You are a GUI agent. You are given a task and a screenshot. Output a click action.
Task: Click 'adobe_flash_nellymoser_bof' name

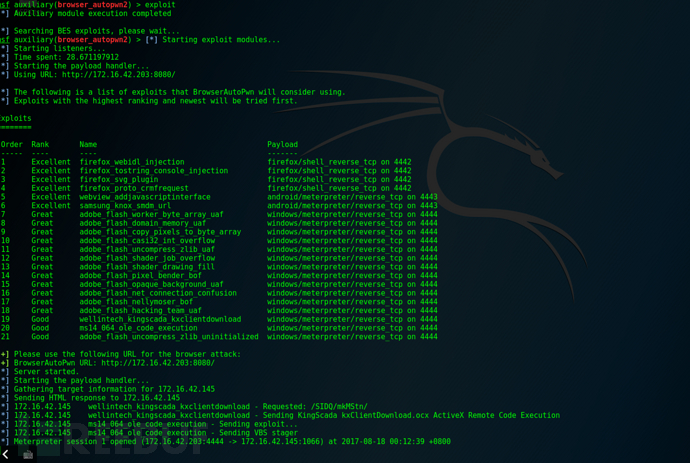(136, 302)
